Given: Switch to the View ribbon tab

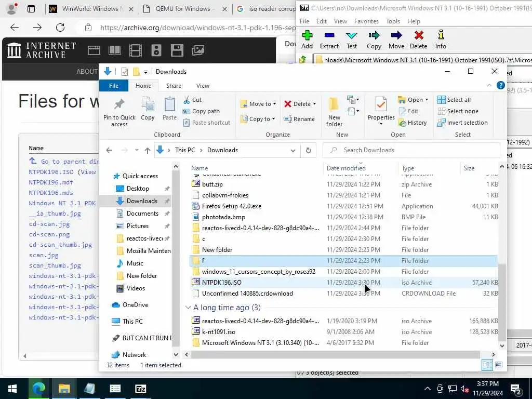Looking at the screenshot, I should 203,86.
